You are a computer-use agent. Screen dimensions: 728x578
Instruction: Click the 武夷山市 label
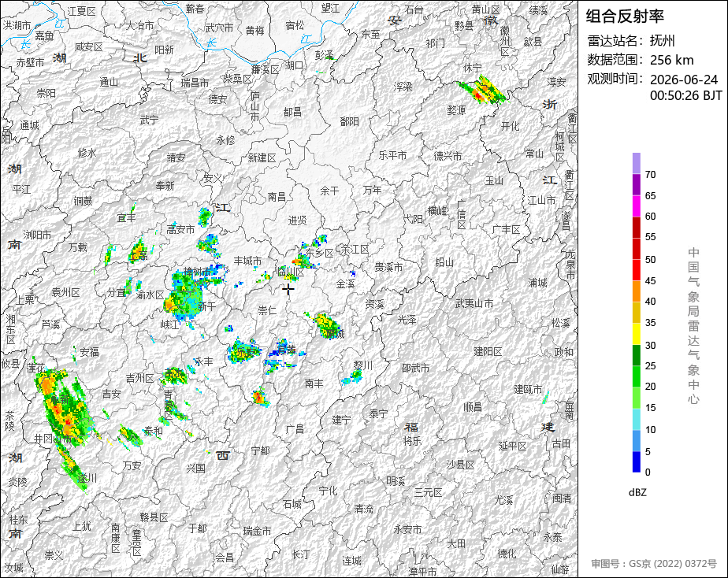point(474,303)
